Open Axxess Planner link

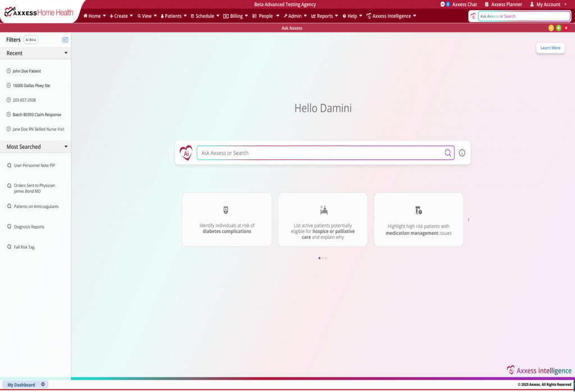click(506, 4)
